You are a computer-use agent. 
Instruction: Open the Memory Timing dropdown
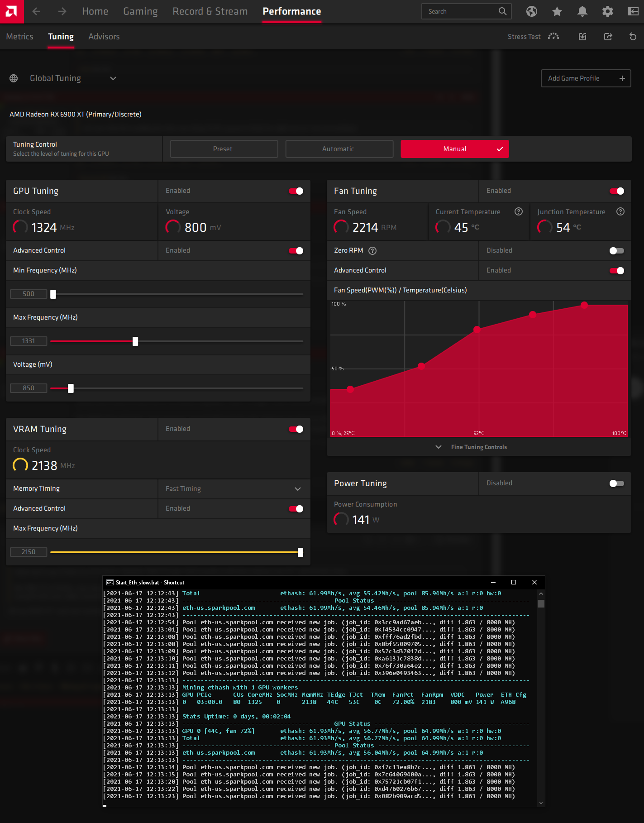click(x=234, y=489)
